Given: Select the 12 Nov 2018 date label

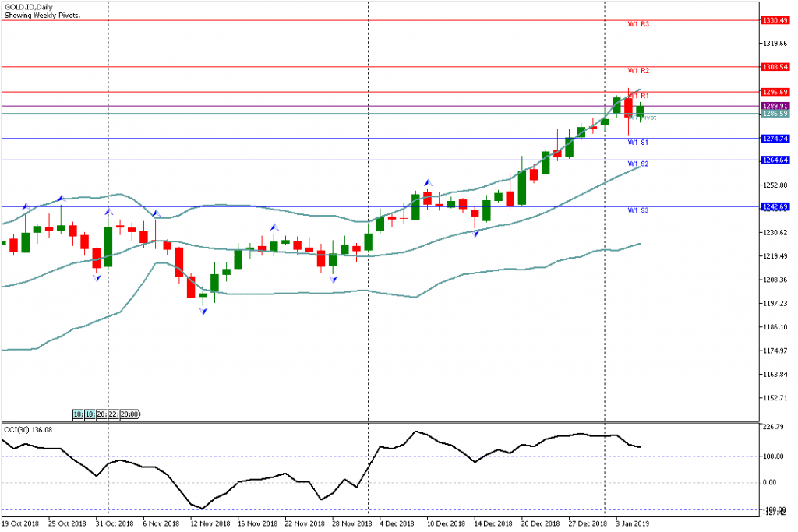Looking at the screenshot, I should point(210,525).
